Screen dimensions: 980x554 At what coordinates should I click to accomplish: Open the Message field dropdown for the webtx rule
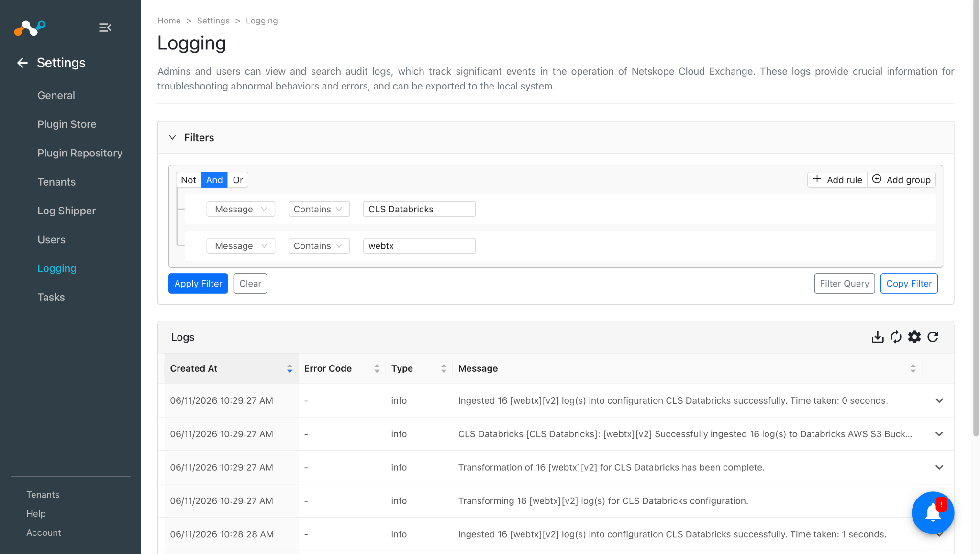click(241, 246)
